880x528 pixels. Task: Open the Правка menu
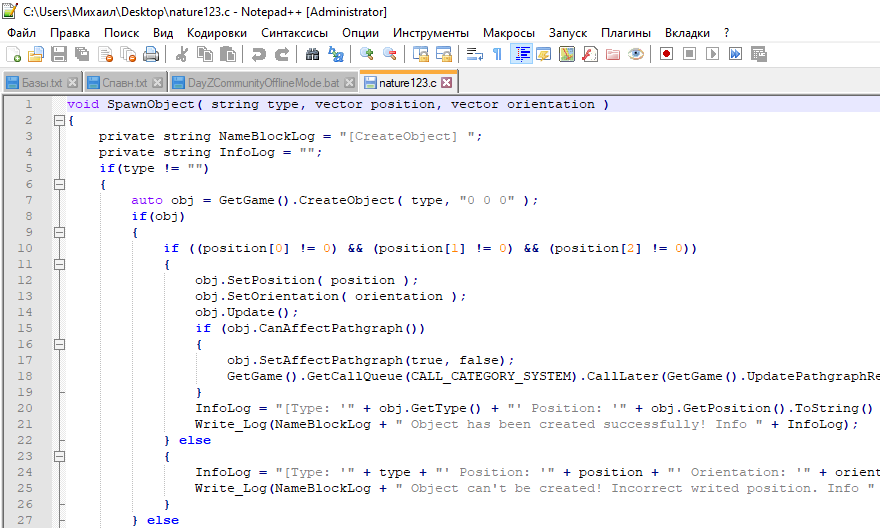(70, 33)
